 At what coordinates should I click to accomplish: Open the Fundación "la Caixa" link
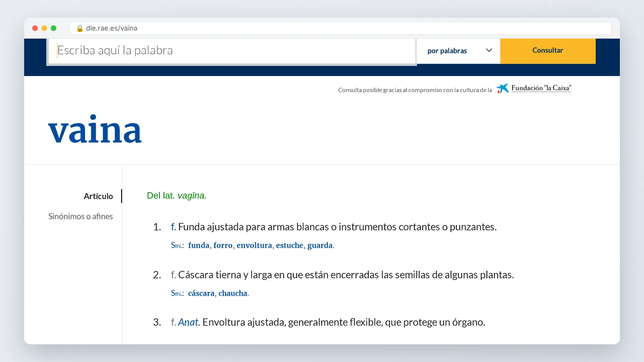pyautogui.click(x=541, y=88)
